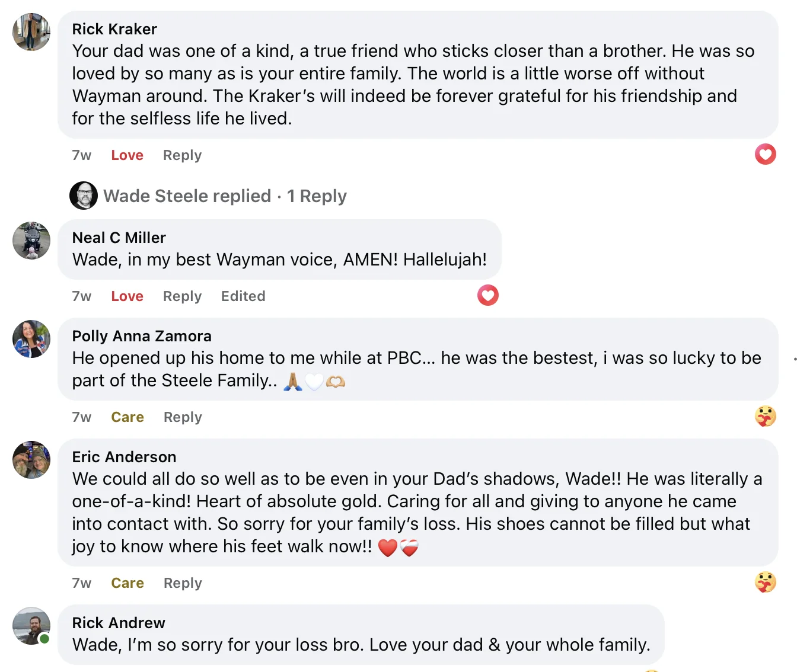Open Neal C Miller's profile picture
The height and width of the screenshot is (672, 797).
(x=31, y=241)
